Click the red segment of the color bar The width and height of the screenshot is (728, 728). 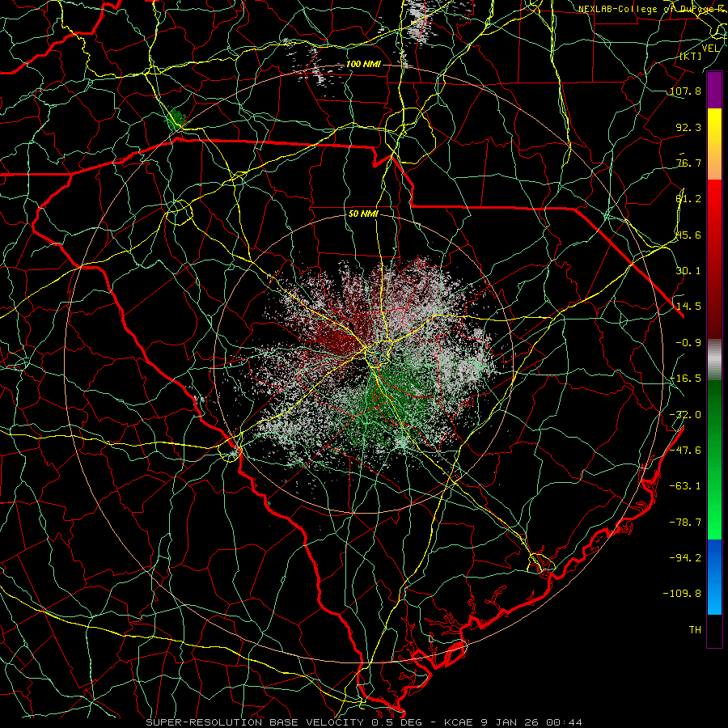click(714, 259)
